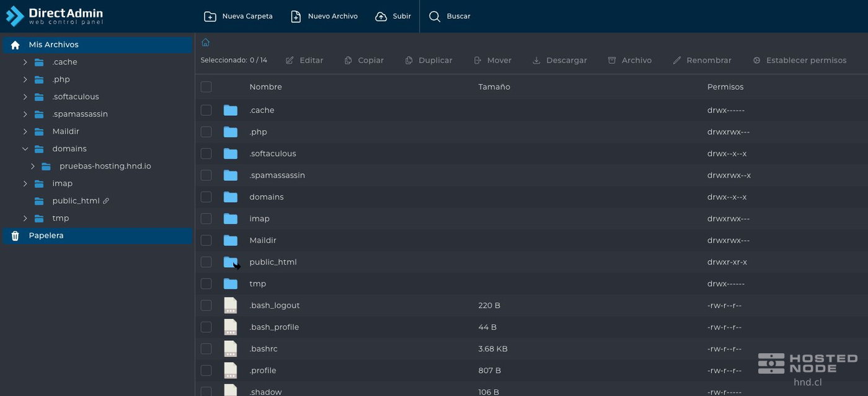Screen dimensions: 868x396
Task: Click the imap folder icon in the file list
Action: coord(231,219)
